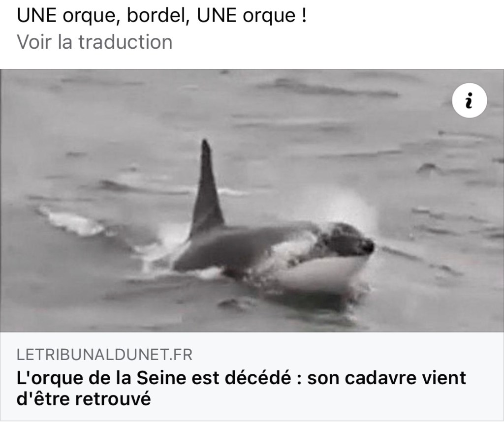This screenshot has height=424, width=504.
Task: Click the info icon on the article image
Action: tap(469, 100)
